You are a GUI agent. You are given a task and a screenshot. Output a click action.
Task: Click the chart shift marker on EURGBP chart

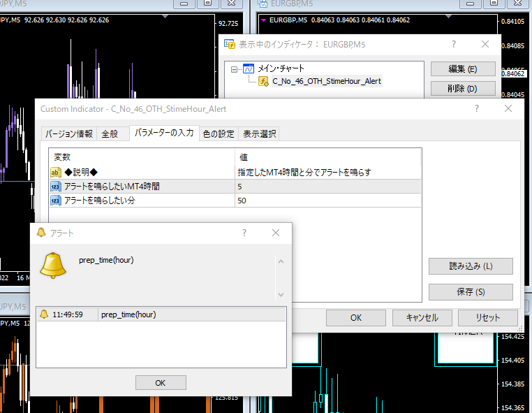(448, 16)
